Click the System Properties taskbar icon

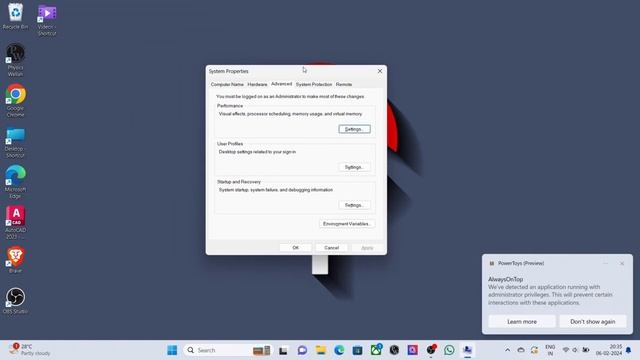point(467,350)
